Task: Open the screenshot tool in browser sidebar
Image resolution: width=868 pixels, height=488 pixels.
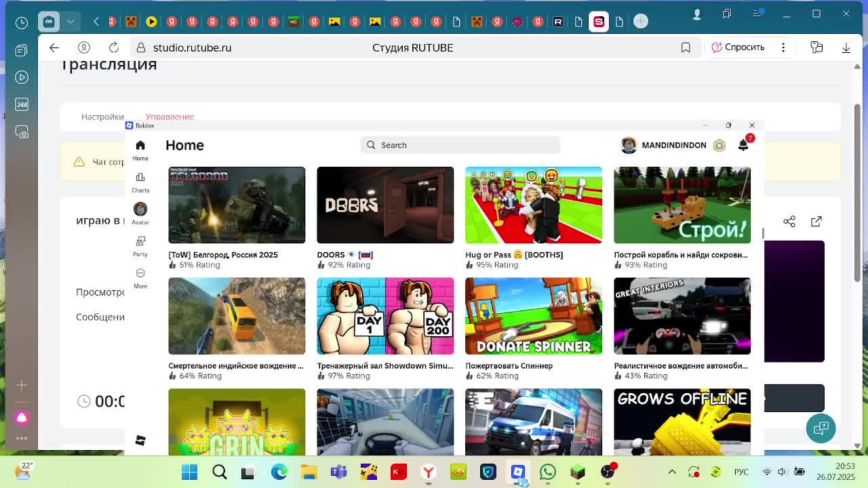Action: pyautogui.click(x=22, y=132)
